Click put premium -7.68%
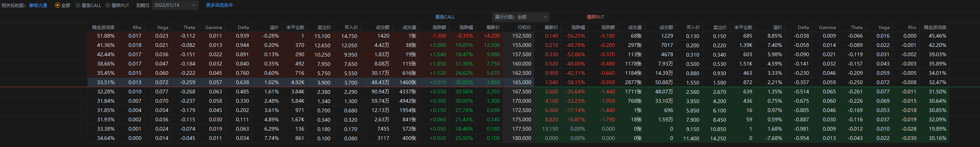980x147 pixels. click(774, 138)
